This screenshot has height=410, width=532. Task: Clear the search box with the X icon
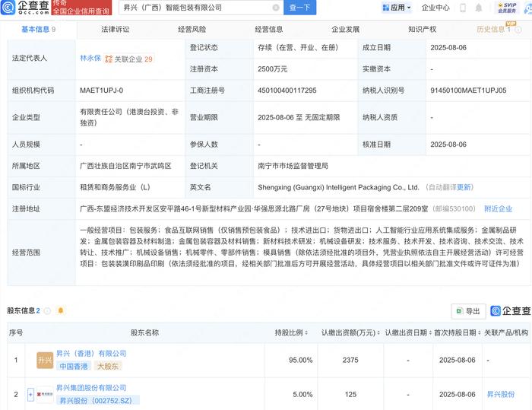coord(276,8)
